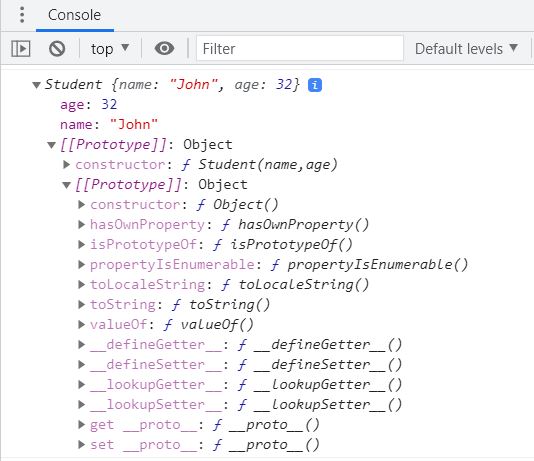This screenshot has height=461, width=534.
Task: Click the blue info badge after Student
Action: pos(315,85)
